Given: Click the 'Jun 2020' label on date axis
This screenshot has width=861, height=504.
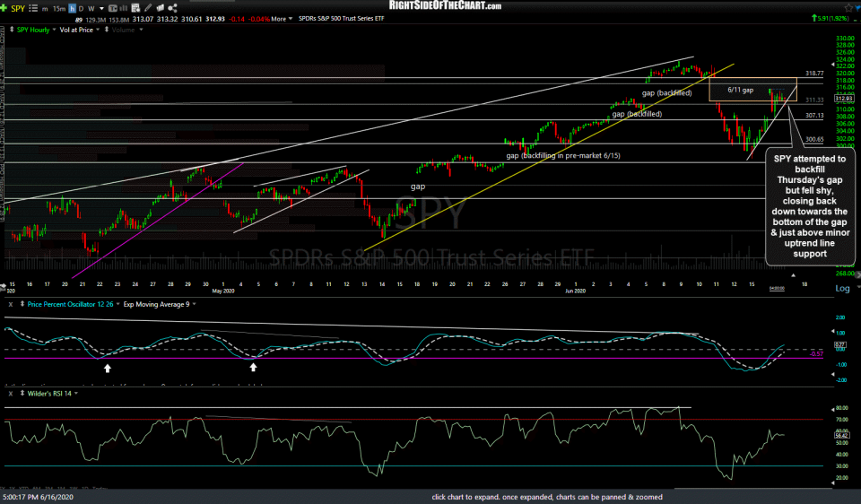Looking at the screenshot, I should [576, 291].
